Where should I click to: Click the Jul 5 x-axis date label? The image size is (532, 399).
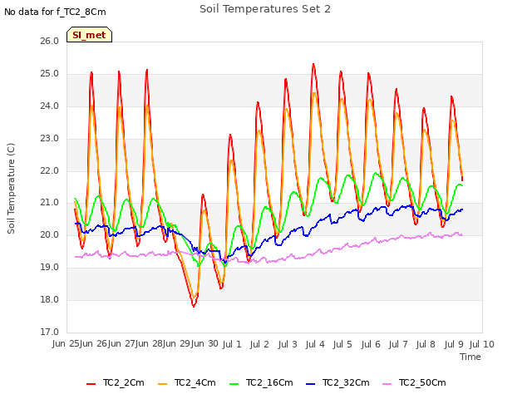tap(342, 344)
